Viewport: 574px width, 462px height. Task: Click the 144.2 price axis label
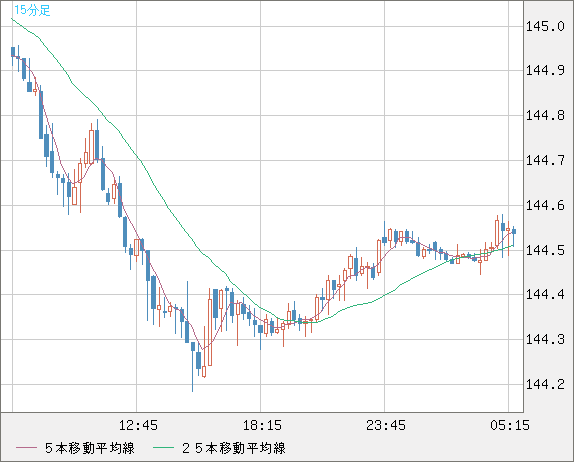pos(545,384)
